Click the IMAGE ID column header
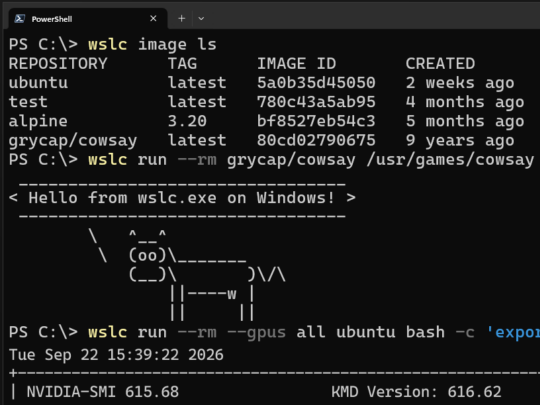This screenshot has height=405, width=540. [297, 64]
